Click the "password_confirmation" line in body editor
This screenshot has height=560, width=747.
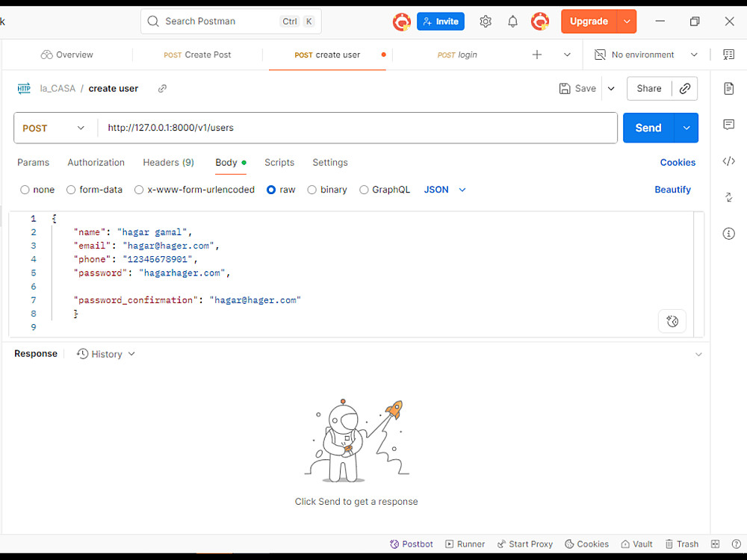coord(187,300)
